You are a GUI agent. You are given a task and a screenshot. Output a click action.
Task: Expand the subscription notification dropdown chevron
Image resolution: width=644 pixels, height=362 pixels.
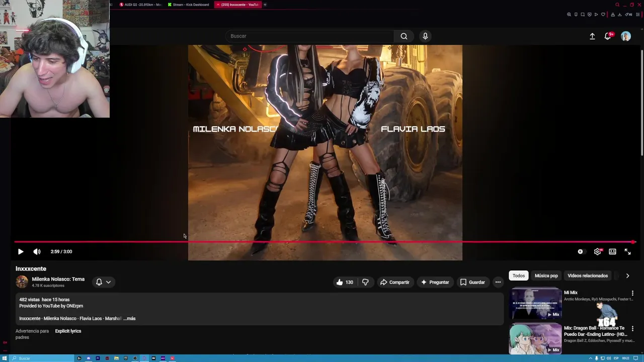(108, 282)
